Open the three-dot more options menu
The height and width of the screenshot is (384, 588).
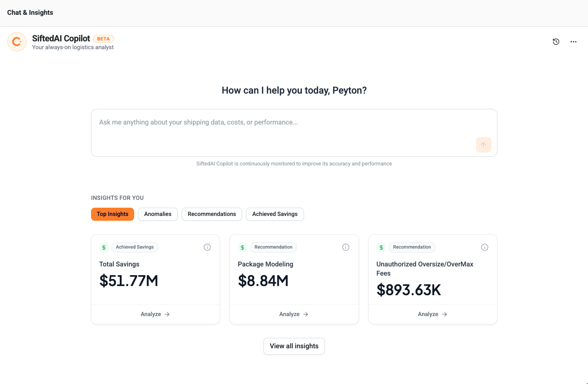[x=574, y=42]
